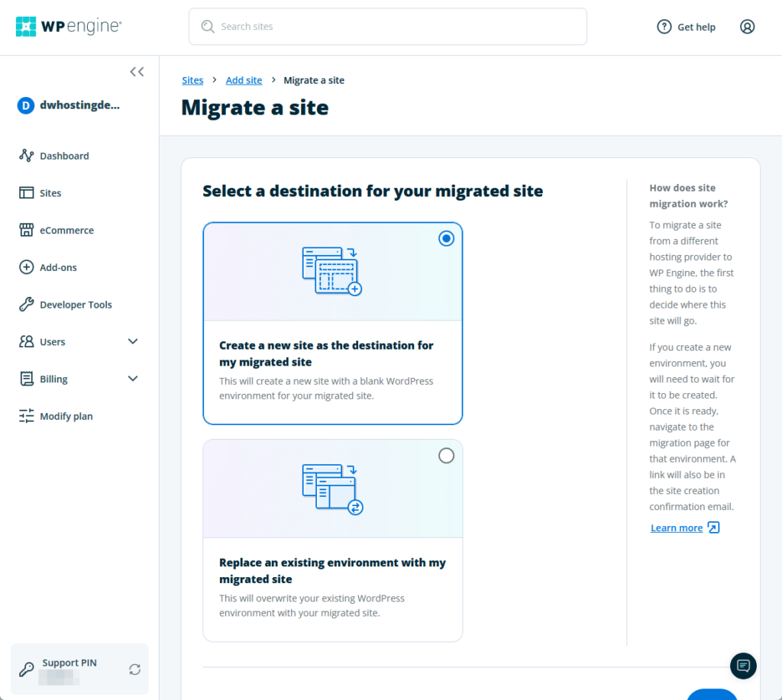Open the chat support bubble

pos(743,666)
